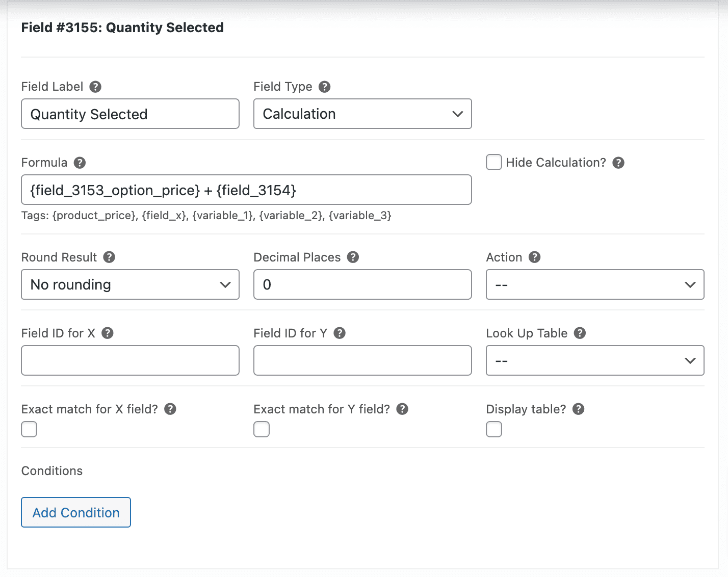Open help icon for Field ID for X
Viewport: 728px width, 577px height.
pyautogui.click(x=108, y=333)
